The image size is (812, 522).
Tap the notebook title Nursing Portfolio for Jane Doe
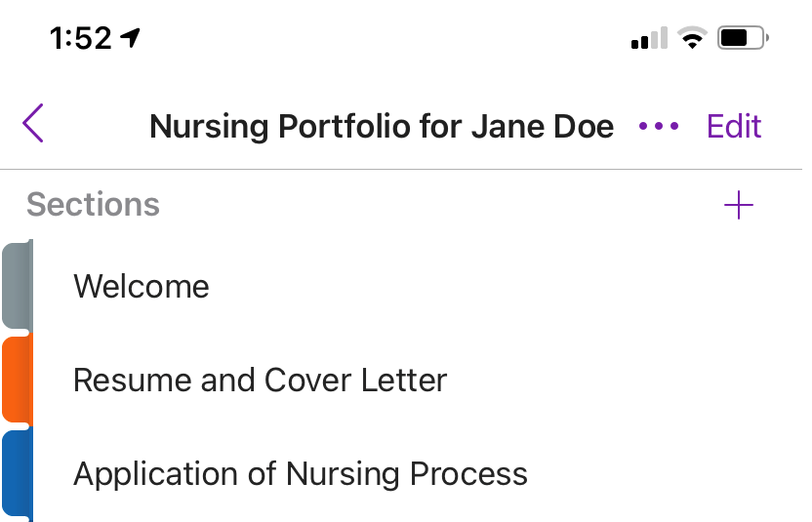(382, 127)
